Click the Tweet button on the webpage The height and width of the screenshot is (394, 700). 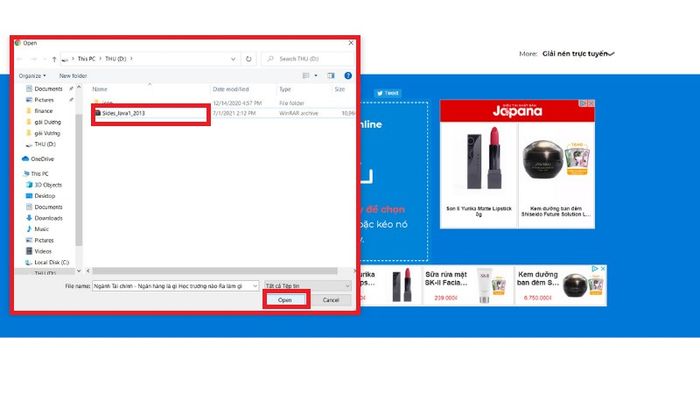click(388, 93)
